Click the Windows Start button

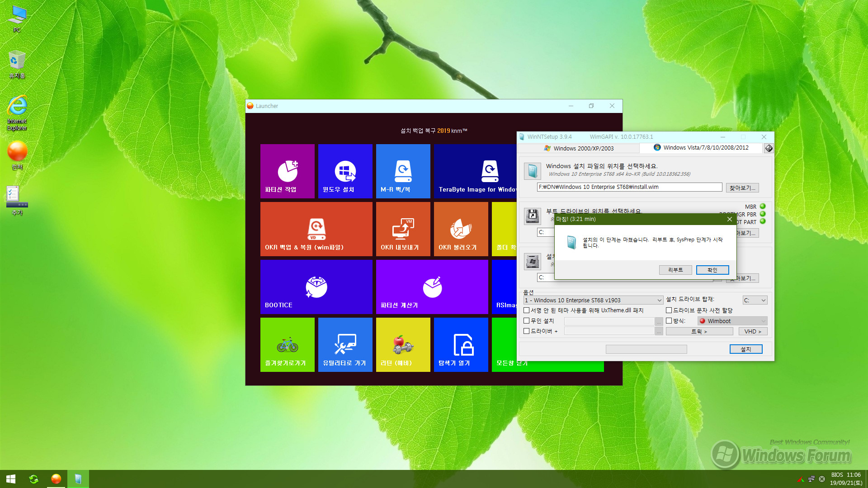click(11, 479)
